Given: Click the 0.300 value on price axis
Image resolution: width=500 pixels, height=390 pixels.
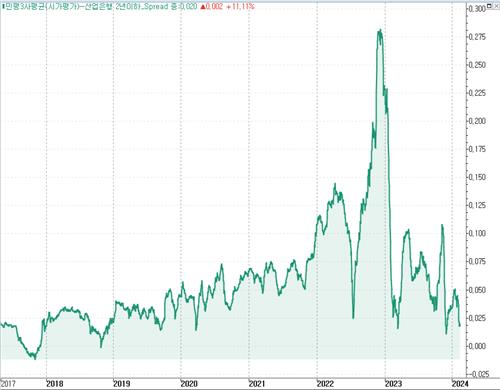Looking at the screenshot, I should pos(477,9).
